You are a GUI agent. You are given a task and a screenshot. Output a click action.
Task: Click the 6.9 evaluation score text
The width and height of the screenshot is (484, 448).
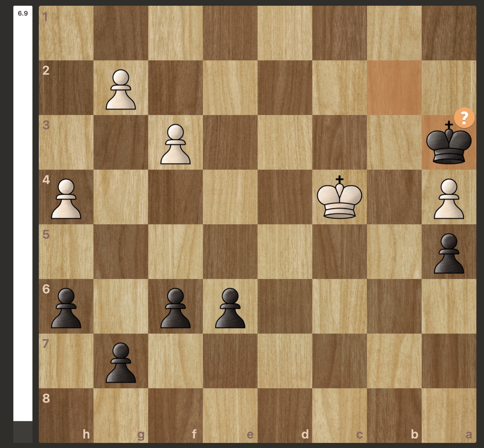click(x=23, y=13)
